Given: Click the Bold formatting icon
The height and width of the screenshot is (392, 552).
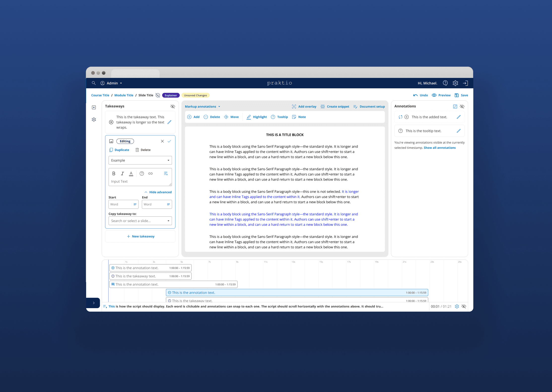Looking at the screenshot, I should 114,173.
